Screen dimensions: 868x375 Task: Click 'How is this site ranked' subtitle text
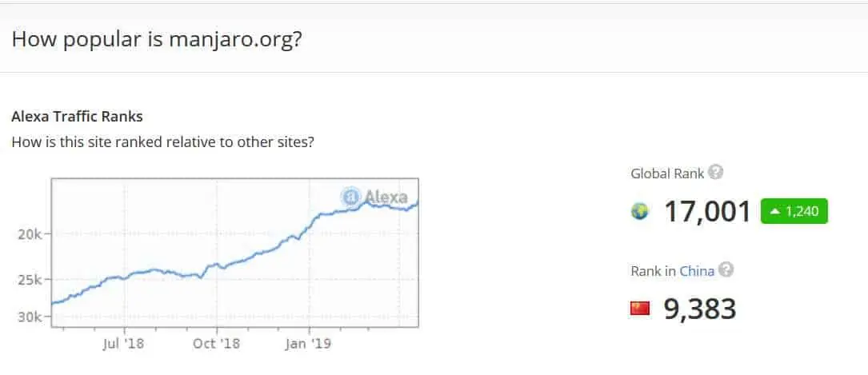point(162,142)
